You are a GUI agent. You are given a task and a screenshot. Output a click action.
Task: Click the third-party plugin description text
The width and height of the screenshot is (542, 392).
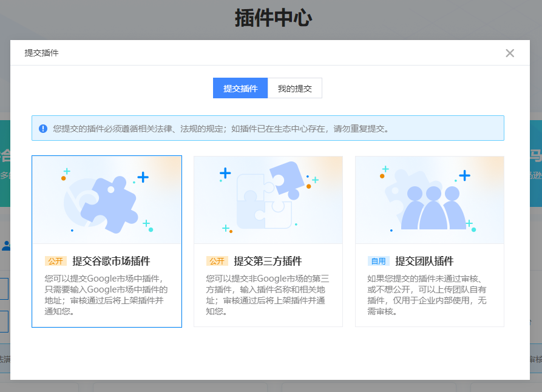[x=268, y=295]
